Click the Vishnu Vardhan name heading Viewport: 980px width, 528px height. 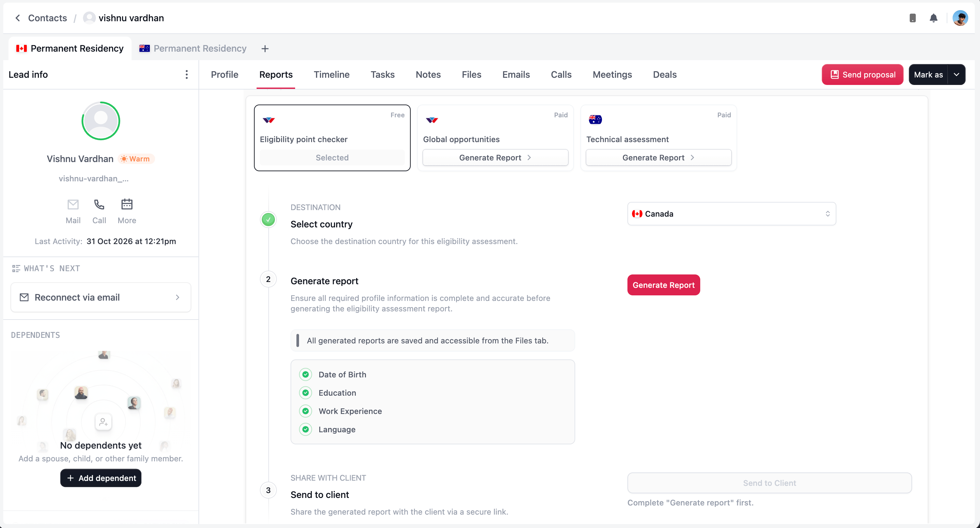pos(80,159)
